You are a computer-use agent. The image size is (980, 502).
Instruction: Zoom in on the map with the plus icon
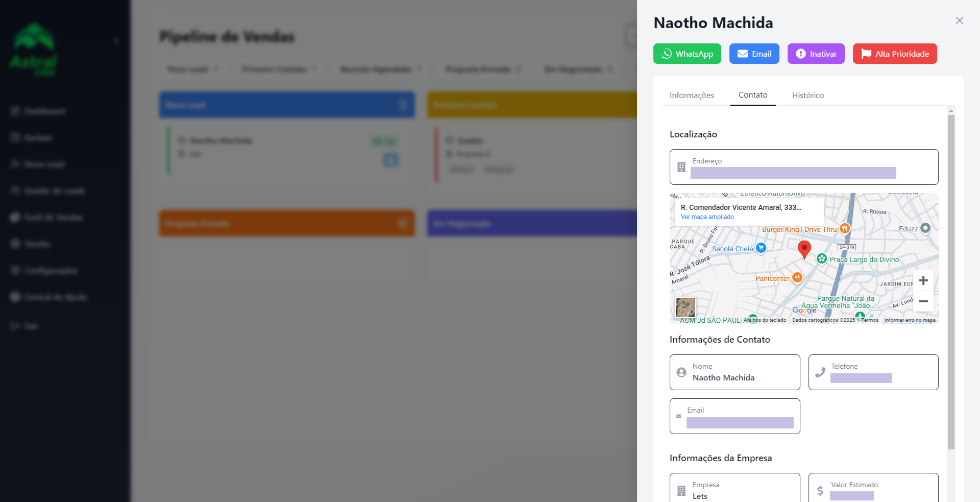click(923, 280)
